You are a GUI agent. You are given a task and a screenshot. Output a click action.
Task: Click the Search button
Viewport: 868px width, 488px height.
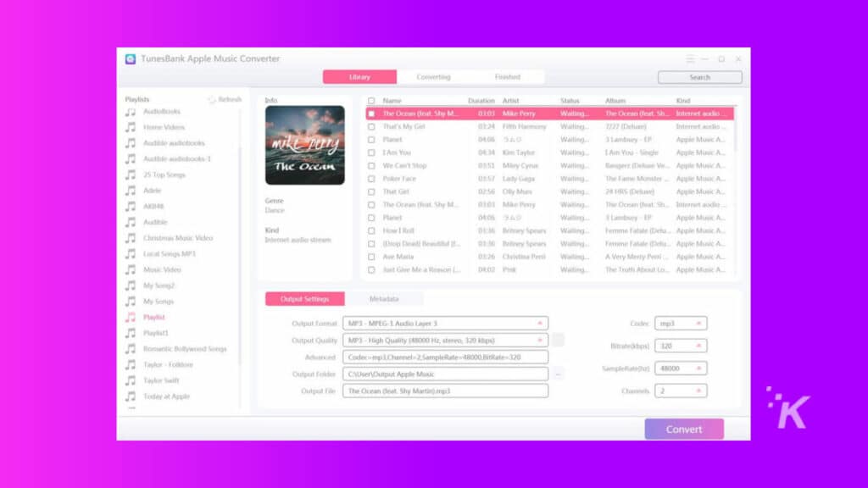[x=699, y=77]
